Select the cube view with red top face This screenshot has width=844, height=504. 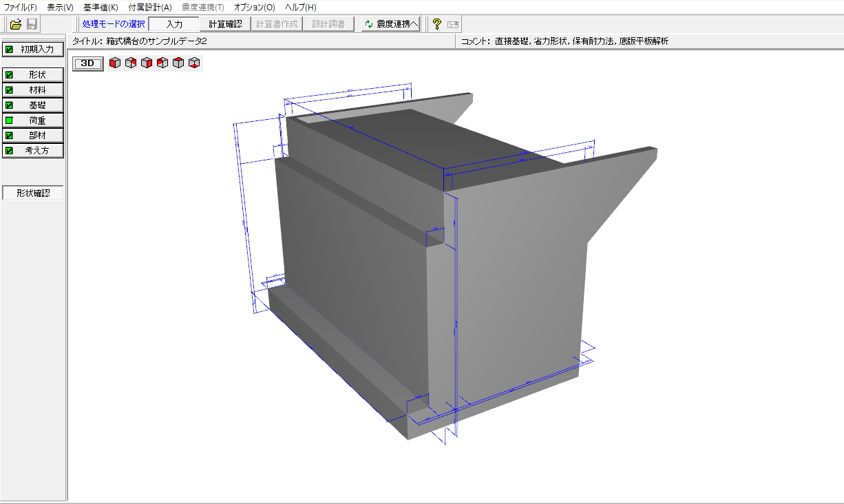click(178, 63)
